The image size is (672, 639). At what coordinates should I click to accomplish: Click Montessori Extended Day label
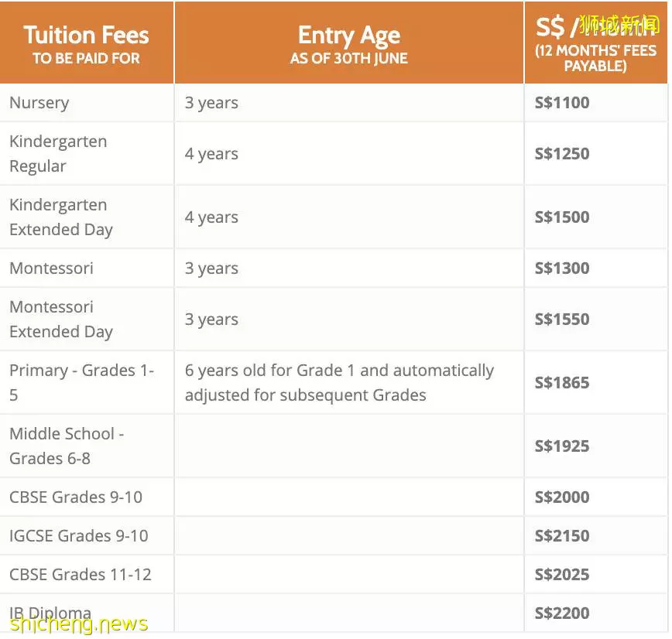coord(61,319)
